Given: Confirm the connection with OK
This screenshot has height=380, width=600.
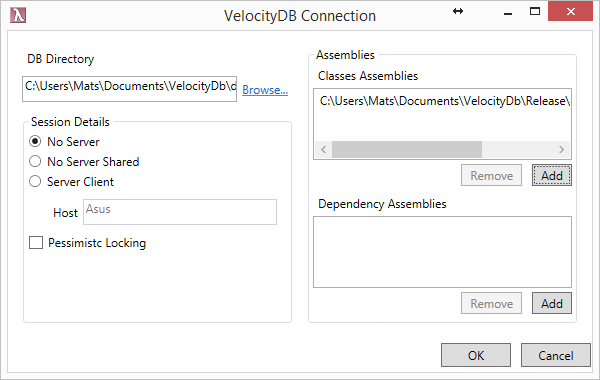Looking at the screenshot, I should pos(476,355).
